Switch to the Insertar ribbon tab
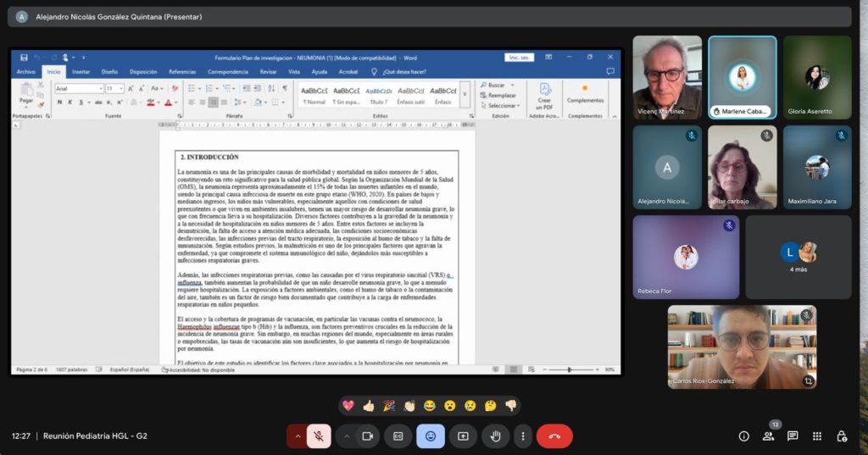Screen dimensions: 868x455 tap(81, 72)
